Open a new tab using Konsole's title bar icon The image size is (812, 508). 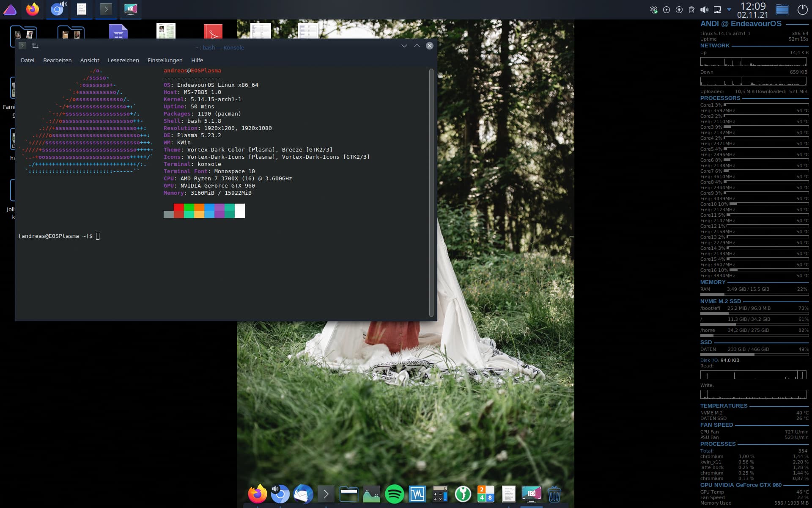coord(36,46)
